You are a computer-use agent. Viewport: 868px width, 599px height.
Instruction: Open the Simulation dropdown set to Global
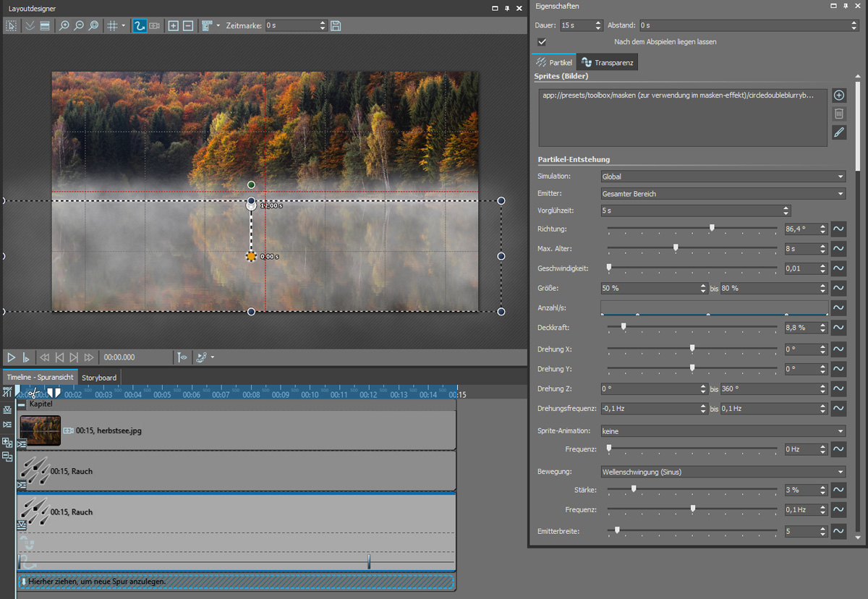coord(723,177)
